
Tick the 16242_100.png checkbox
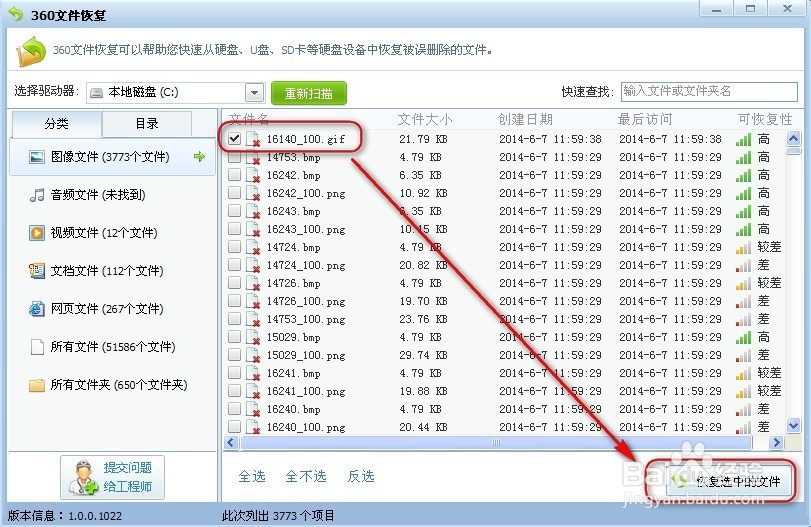point(234,193)
